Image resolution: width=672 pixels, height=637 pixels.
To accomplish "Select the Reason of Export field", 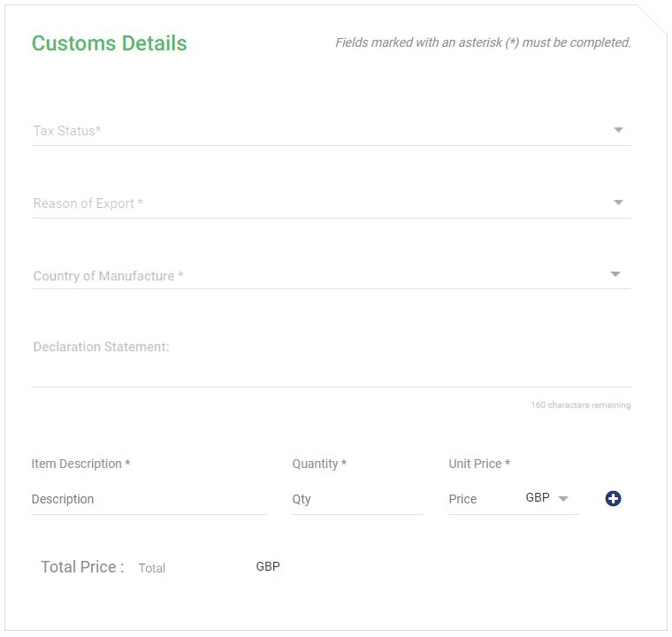I will pos(331,203).
